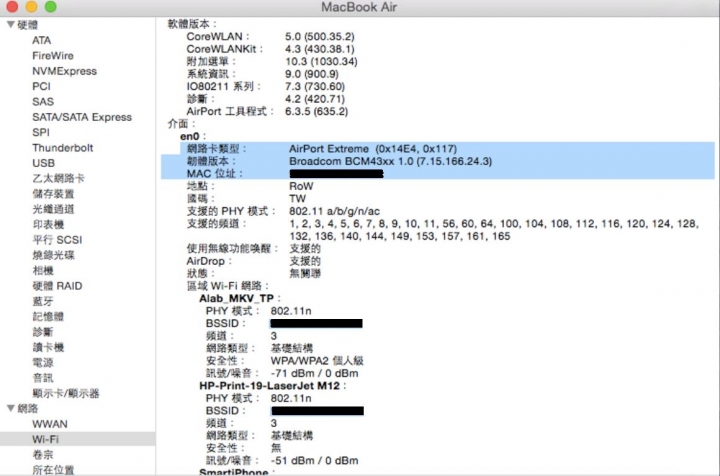
Task: Click the supported channels list
Action: pos(494,230)
